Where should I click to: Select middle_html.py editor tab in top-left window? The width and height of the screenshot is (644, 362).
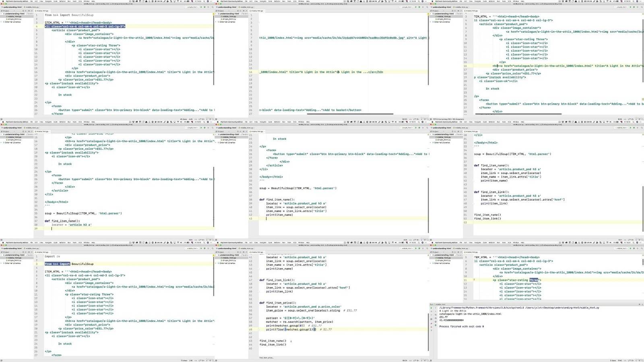42,10
